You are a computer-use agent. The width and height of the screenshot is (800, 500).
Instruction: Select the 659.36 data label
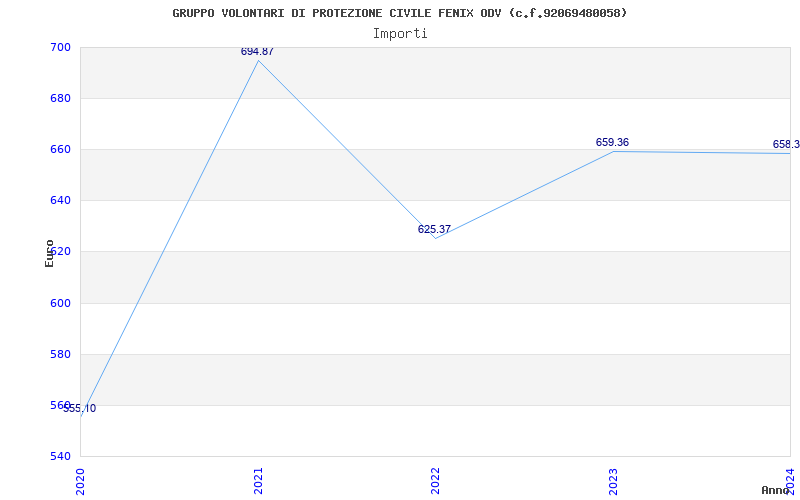click(x=612, y=142)
